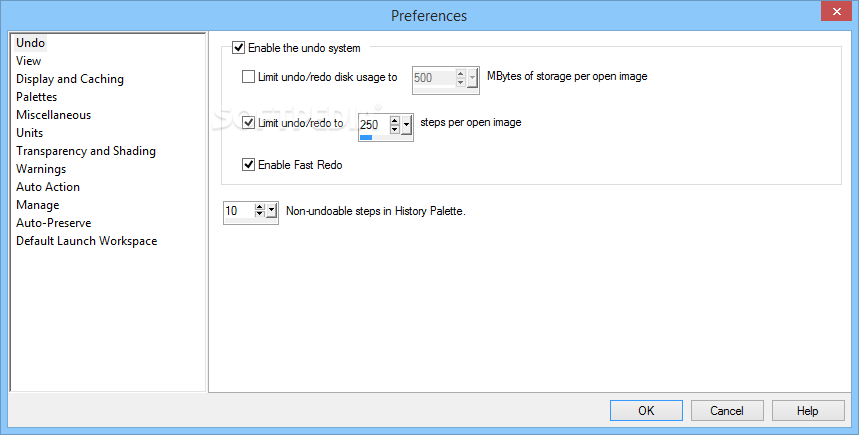This screenshot has width=859, height=435.
Task: Select the Units category
Action: (30, 133)
